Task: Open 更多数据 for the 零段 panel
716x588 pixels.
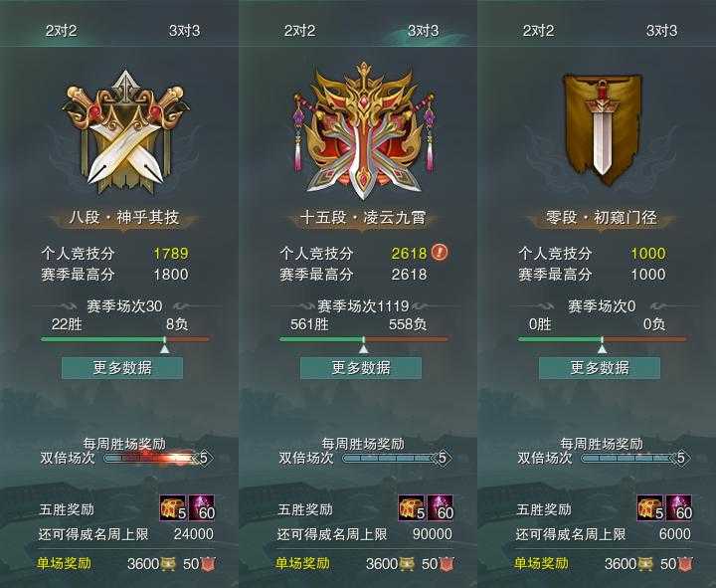Action: [600, 368]
